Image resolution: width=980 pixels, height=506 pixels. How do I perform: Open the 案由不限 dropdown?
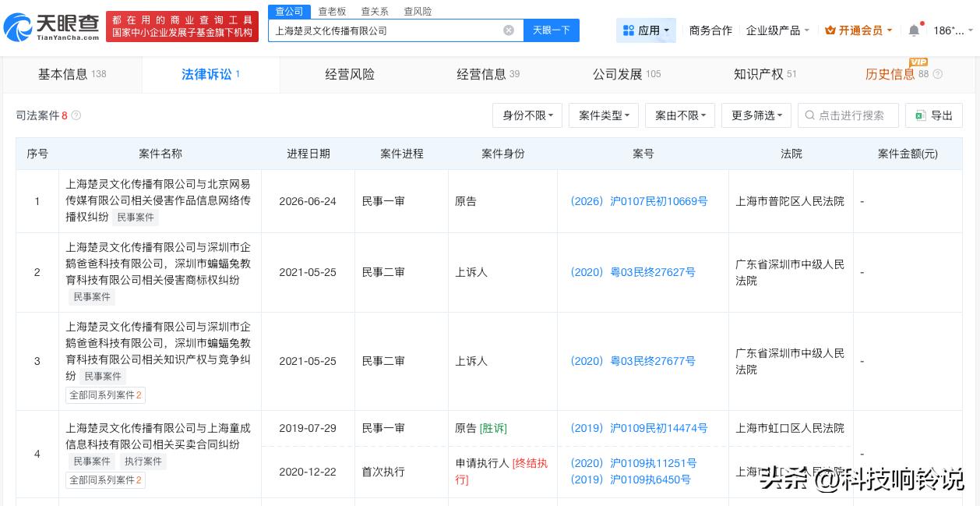pyautogui.click(x=680, y=115)
